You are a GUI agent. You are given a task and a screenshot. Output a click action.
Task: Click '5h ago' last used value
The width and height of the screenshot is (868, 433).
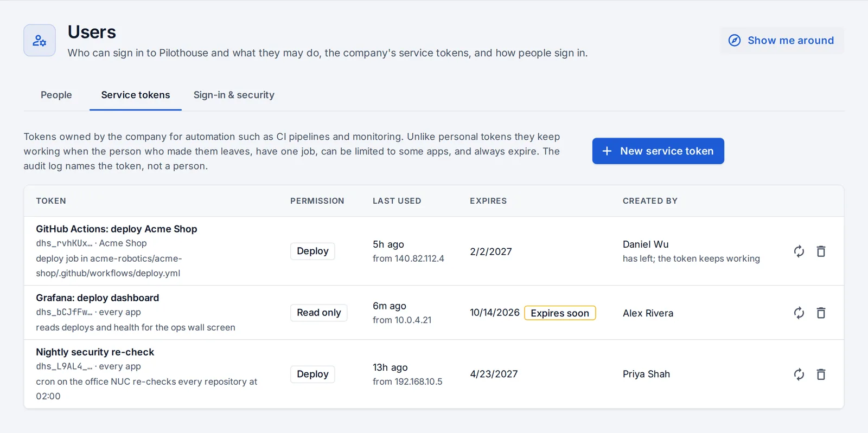[388, 244]
